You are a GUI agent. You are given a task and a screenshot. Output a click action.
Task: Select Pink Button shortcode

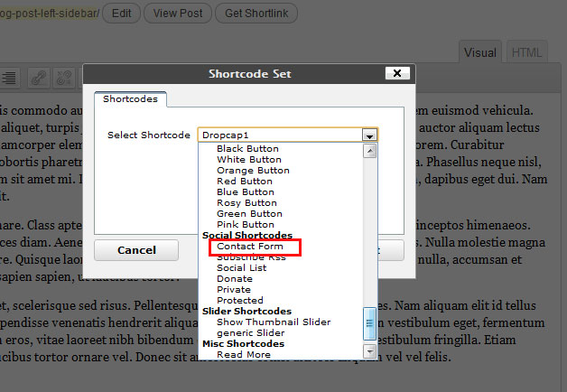pos(246,225)
